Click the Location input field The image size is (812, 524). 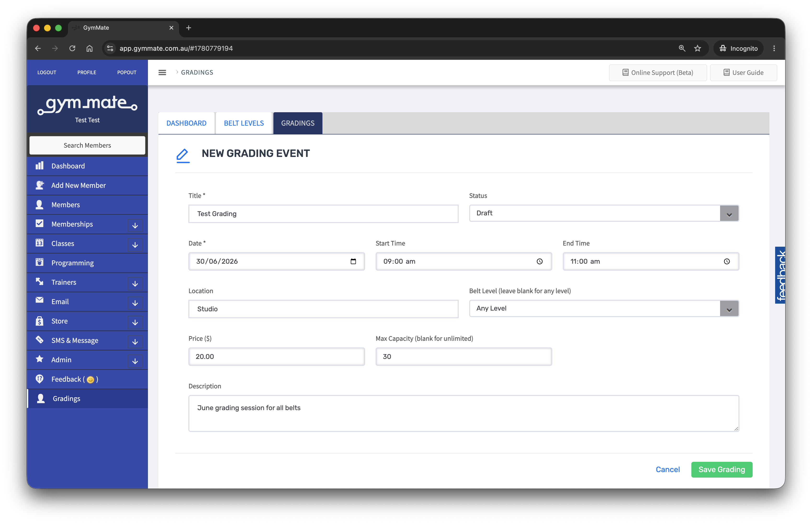click(324, 309)
